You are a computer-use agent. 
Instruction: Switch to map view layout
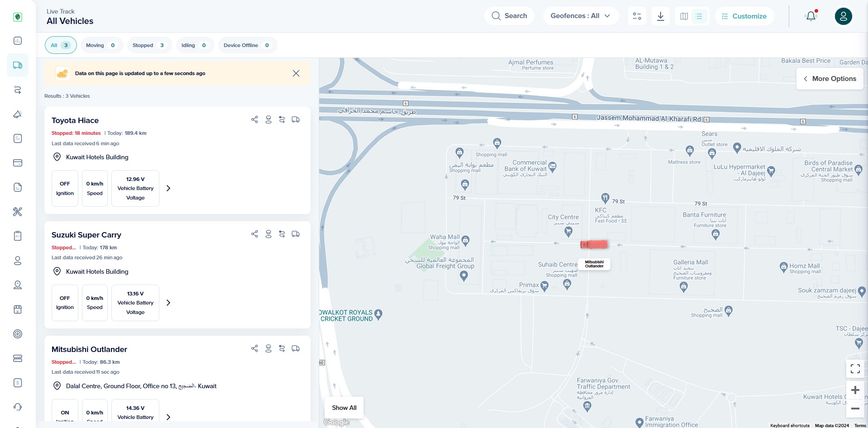684,16
